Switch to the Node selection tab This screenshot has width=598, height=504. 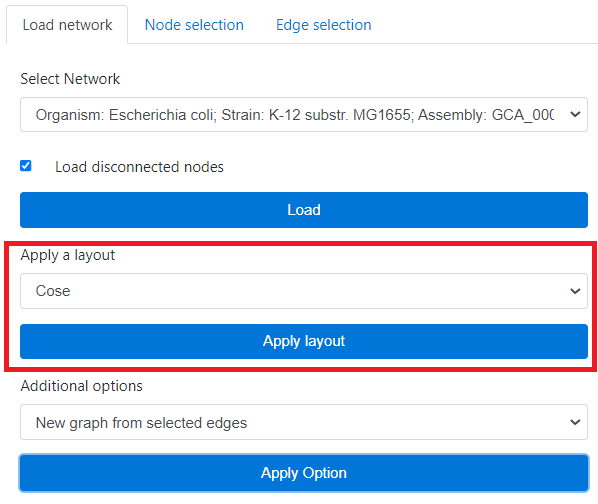[194, 25]
